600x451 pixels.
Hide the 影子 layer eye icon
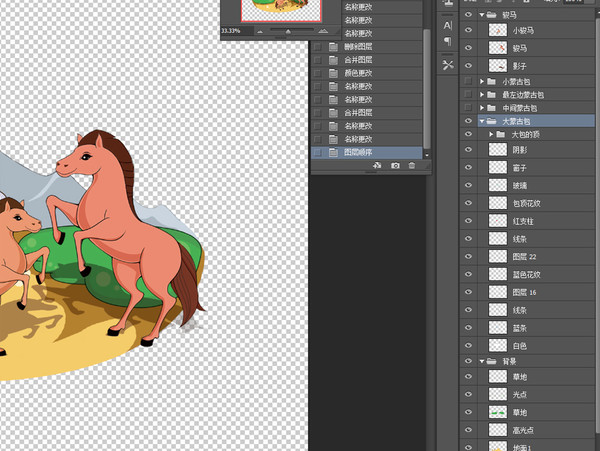coord(468,66)
